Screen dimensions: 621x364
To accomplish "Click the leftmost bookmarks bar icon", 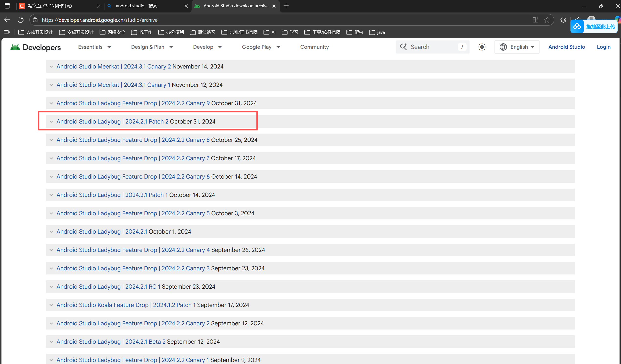I will [7, 32].
